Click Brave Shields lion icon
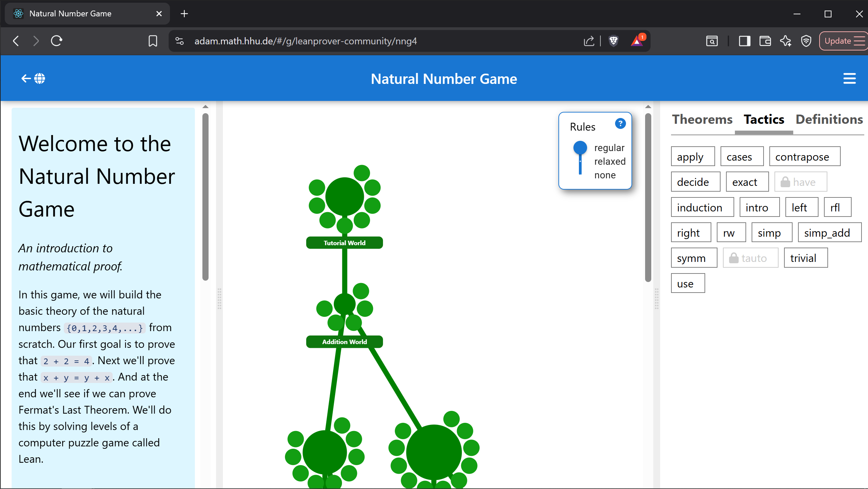This screenshot has height=489, width=868. 613,41
